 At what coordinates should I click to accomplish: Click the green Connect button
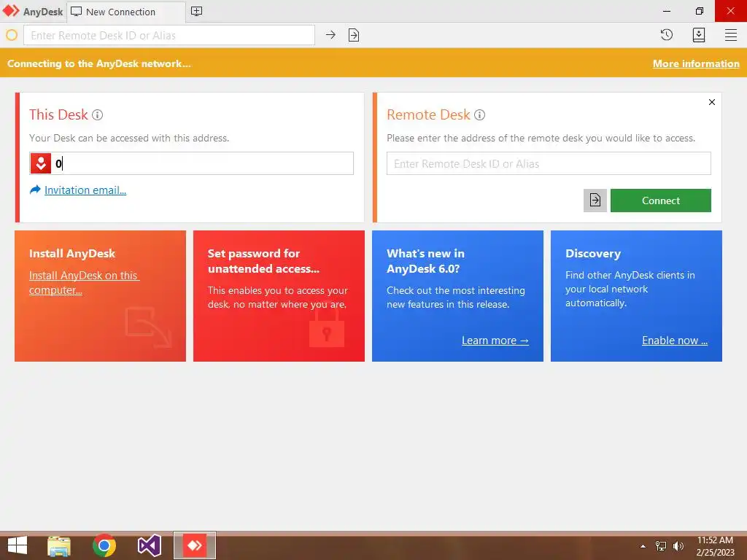coord(660,200)
